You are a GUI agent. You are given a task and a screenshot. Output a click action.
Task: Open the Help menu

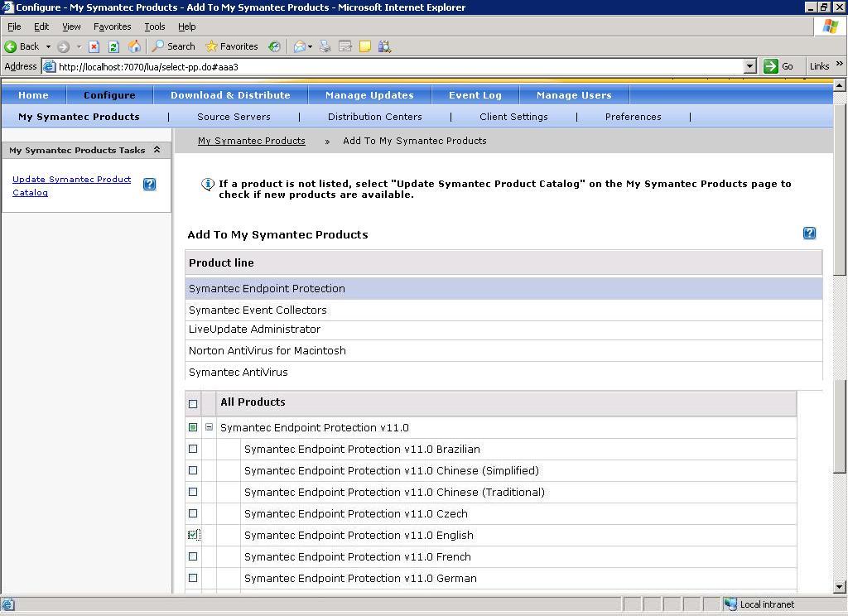(186, 26)
